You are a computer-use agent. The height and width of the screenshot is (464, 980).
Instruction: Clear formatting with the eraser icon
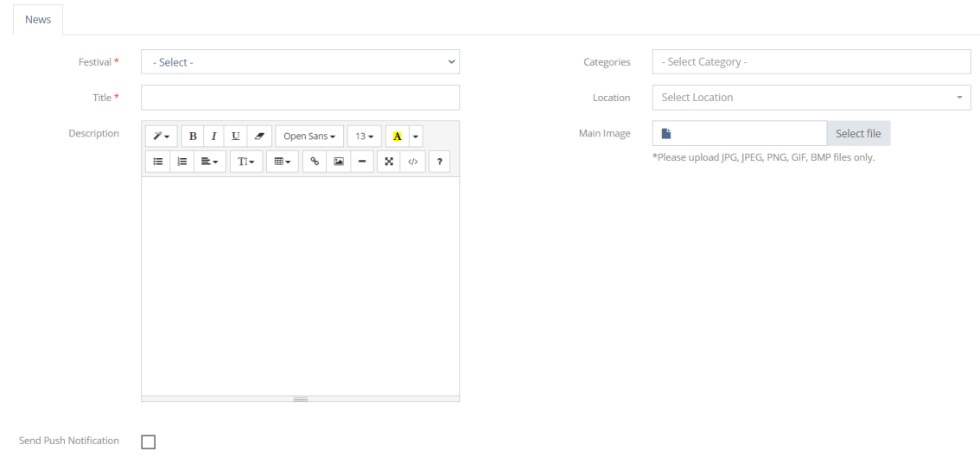[259, 137]
